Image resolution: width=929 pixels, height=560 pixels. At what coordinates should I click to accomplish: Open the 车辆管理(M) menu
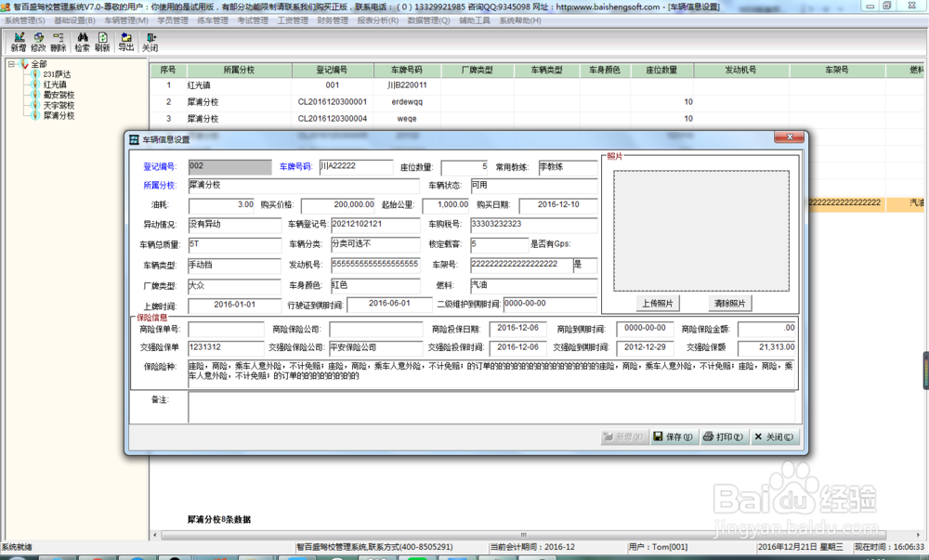click(126, 20)
